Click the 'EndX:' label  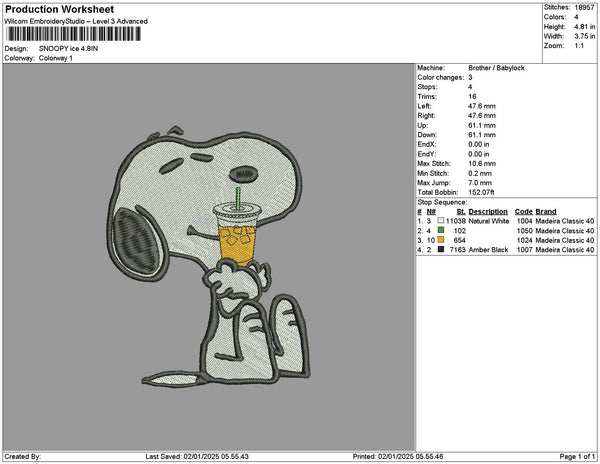426,145
